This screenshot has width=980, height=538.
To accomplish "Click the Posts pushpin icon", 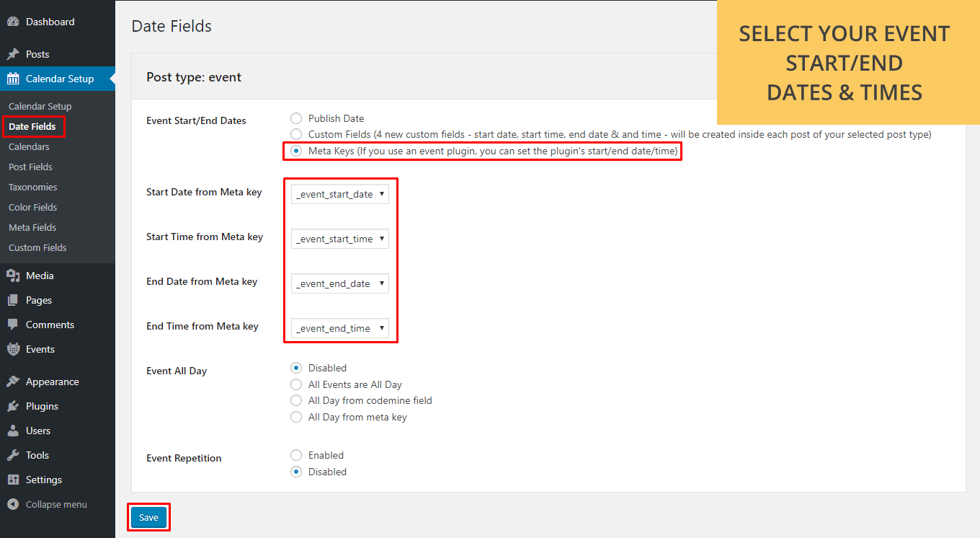I will point(13,55).
